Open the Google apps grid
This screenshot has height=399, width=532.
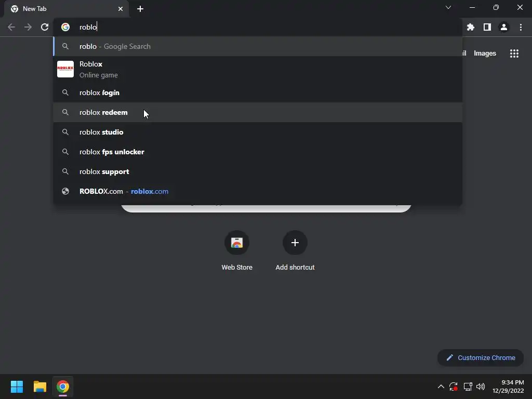514,54
